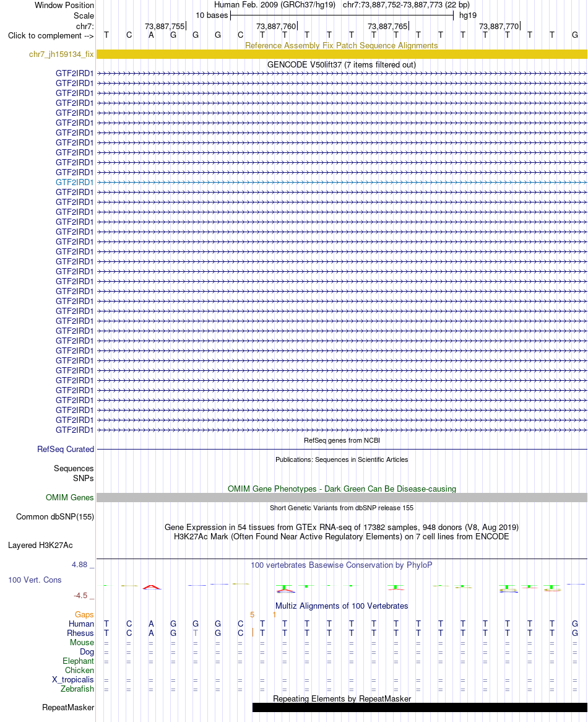Click the Common dbSNP(155) track label
The width and height of the screenshot is (588, 722).
(54, 517)
